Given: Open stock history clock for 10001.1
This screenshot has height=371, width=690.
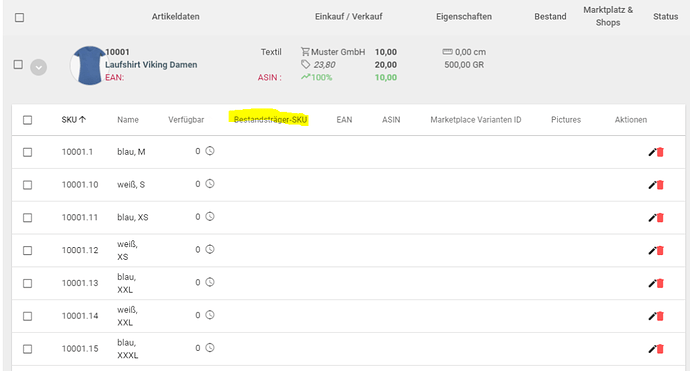Looking at the screenshot, I should [210, 151].
